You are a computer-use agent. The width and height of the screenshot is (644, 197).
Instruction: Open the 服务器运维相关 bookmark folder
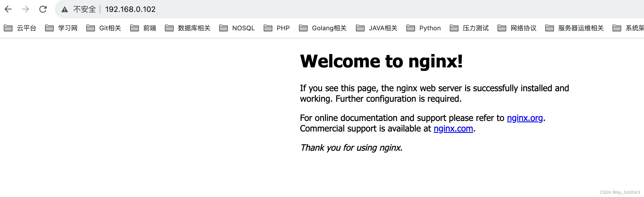(x=575, y=28)
